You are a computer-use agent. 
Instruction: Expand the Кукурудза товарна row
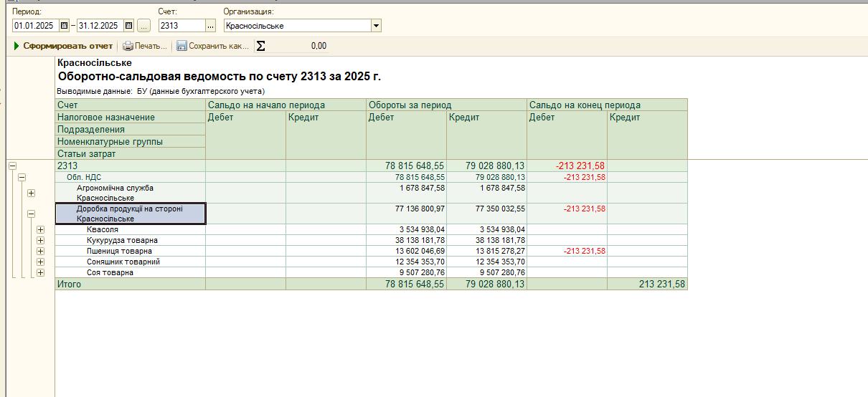(x=40, y=240)
